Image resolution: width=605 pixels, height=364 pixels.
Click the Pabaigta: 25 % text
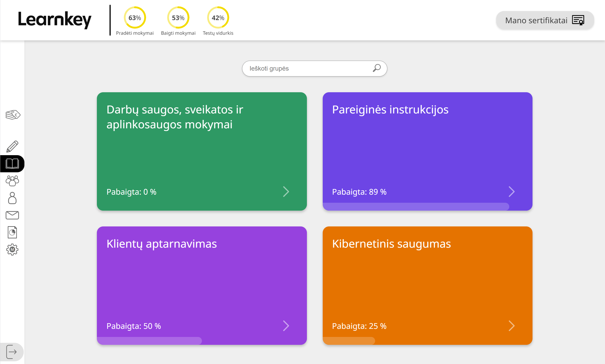coord(359,326)
